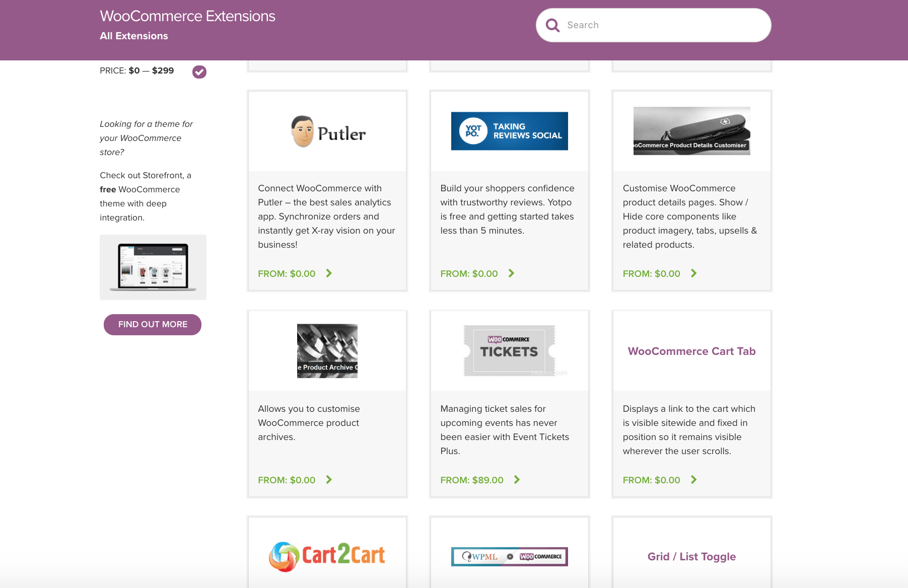908x588 pixels.
Task: Click the WooCommerce Cart Tab title
Action: point(692,351)
